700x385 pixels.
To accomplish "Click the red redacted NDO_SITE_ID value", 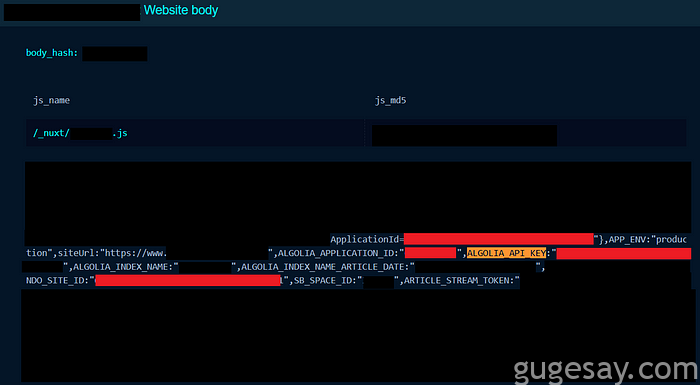I will coord(188,280).
